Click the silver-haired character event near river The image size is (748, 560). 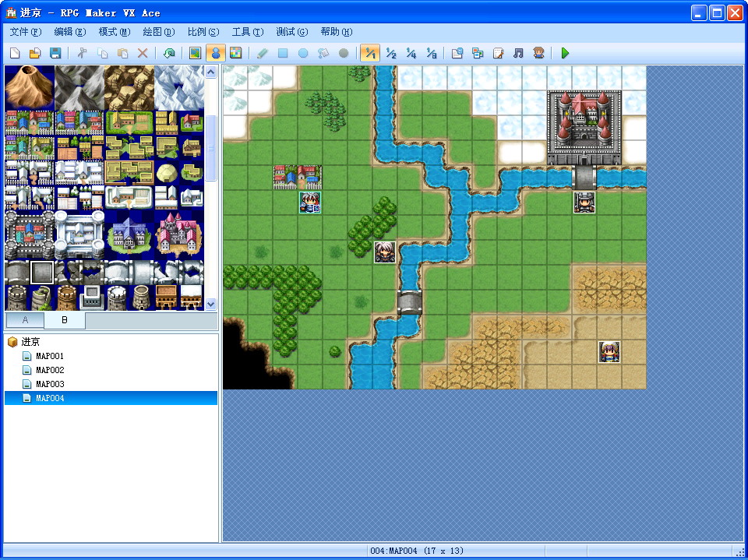pyautogui.click(x=384, y=252)
